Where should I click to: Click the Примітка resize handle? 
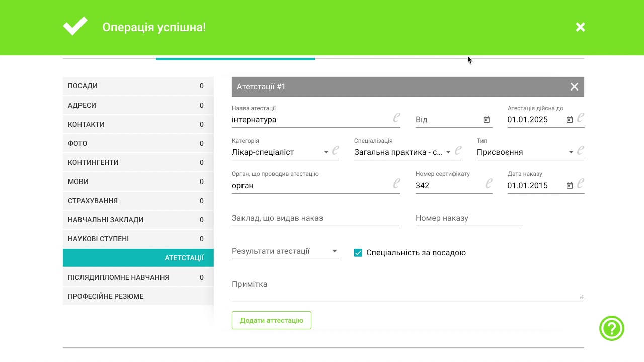pos(582,296)
